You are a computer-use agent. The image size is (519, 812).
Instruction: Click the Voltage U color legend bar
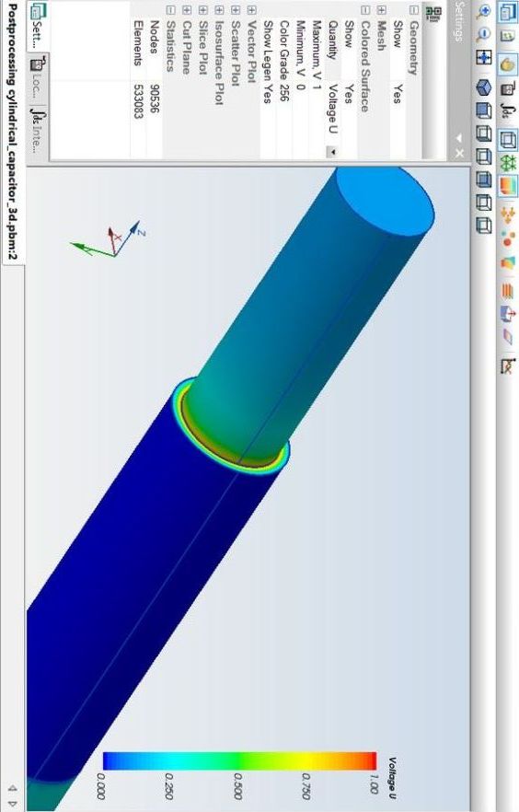[239, 760]
